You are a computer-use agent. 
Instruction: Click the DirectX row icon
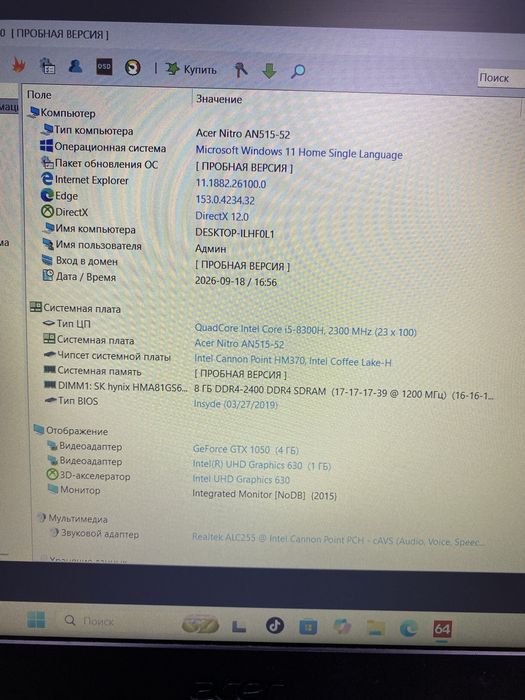coord(47,211)
